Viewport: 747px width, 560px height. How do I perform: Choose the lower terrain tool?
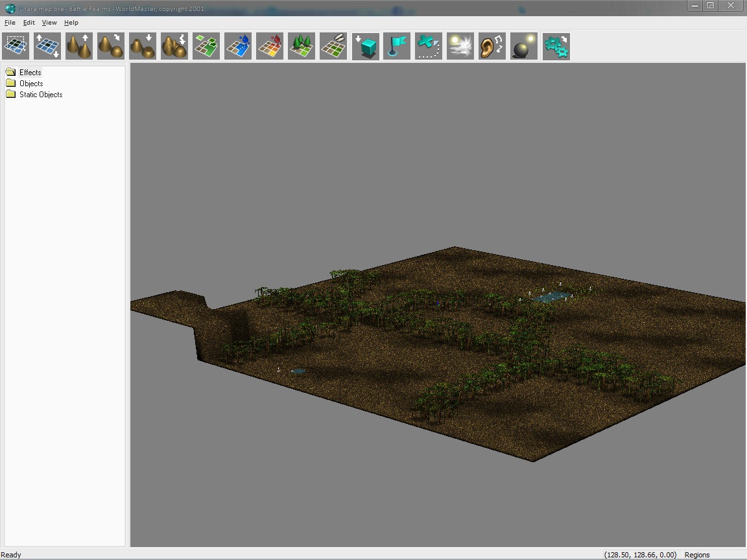143,46
